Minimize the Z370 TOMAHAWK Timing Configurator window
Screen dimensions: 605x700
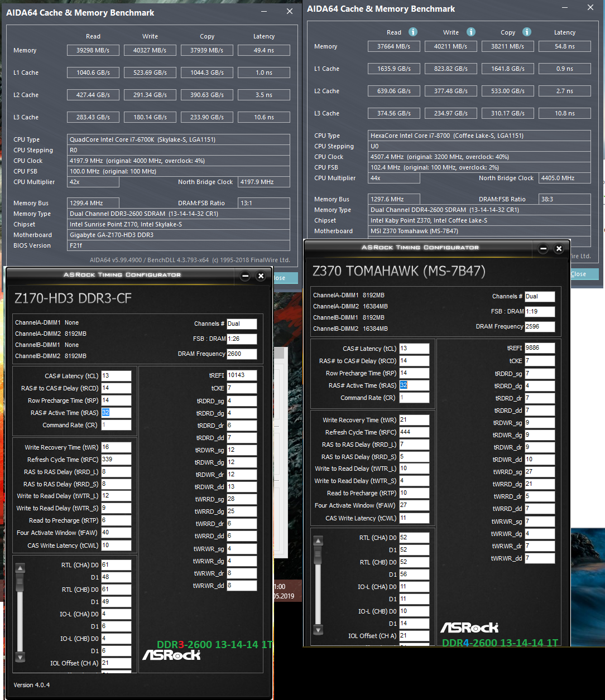[544, 248]
